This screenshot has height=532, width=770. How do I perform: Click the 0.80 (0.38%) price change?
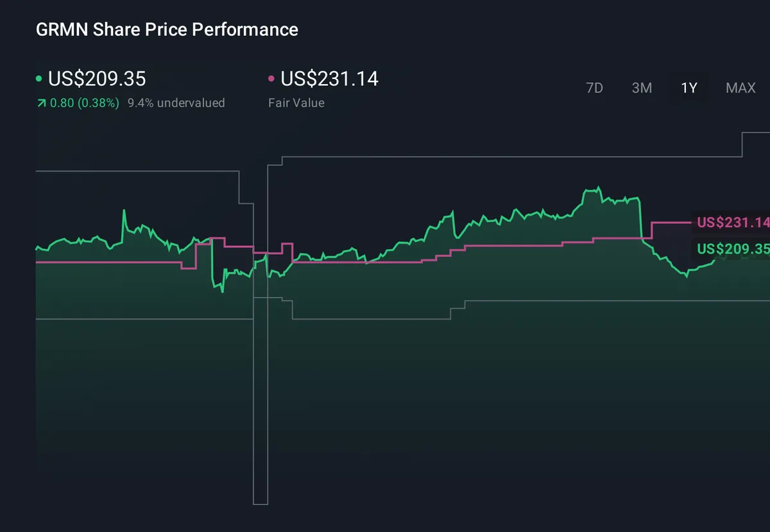pyautogui.click(x=85, y=103)
